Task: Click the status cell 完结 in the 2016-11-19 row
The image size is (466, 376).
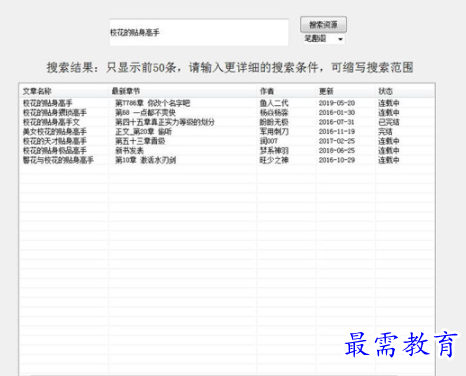Action: [x=385, y=132]
